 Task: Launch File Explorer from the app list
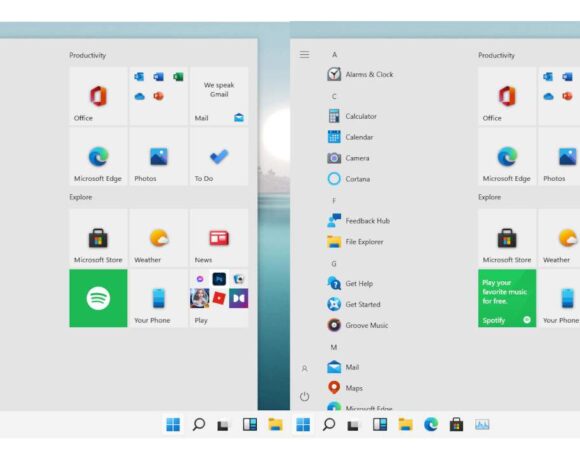[x=355, y=242]
